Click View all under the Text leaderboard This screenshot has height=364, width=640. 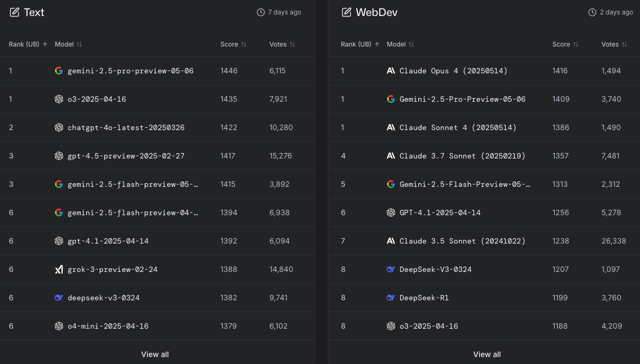click(x=155, y=354)
